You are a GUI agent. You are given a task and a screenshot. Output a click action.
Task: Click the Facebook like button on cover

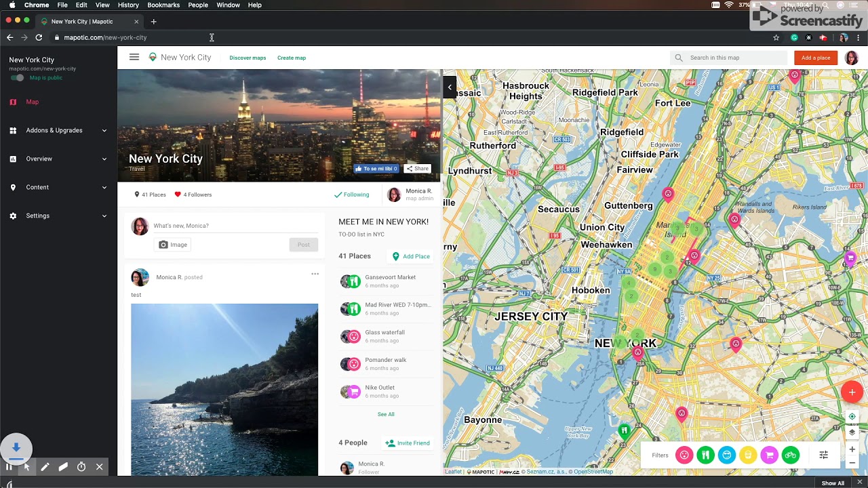[376, 169]
